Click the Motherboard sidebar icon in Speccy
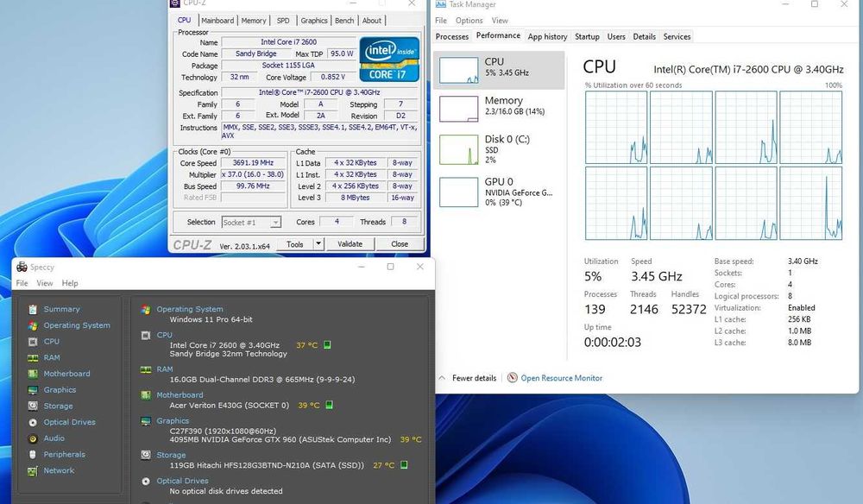 click(x=33, y=374)
